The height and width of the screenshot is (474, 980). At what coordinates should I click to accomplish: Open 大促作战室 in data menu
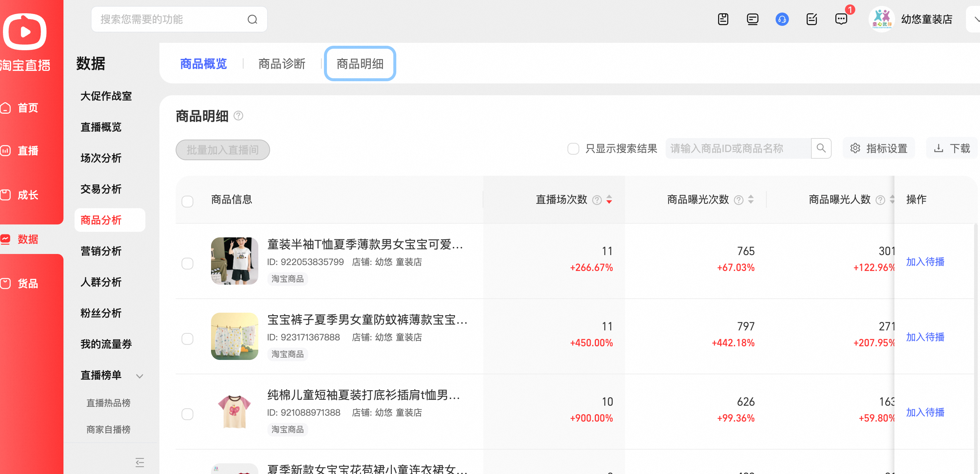[x=106, y=96]
